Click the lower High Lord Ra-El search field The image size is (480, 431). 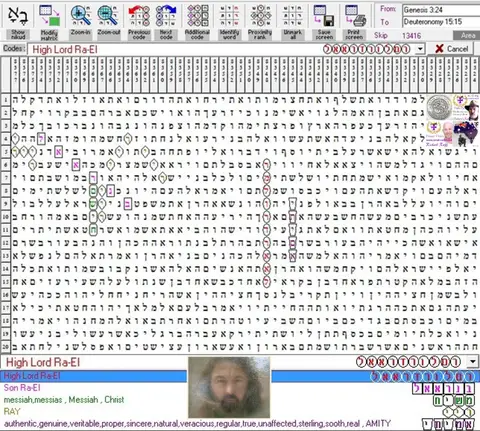point(233,362)
